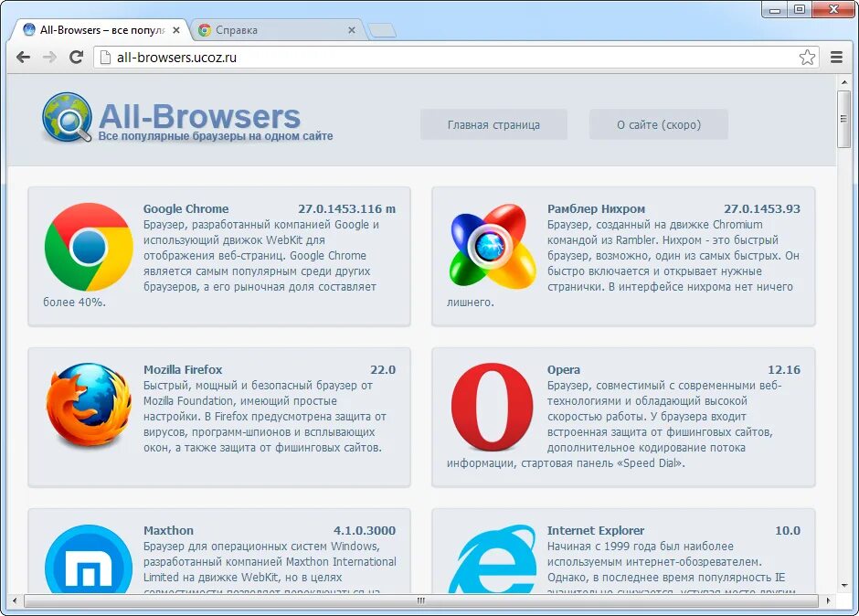The width and height of the screenshot is (859, 616).
Task: Open the Рамблер Нихром title link
Action: [596, 208]
